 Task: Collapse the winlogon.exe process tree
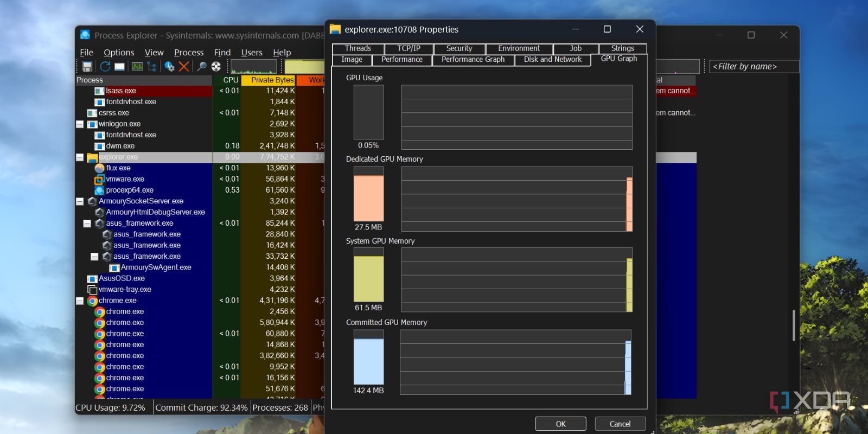pos(80,124)
